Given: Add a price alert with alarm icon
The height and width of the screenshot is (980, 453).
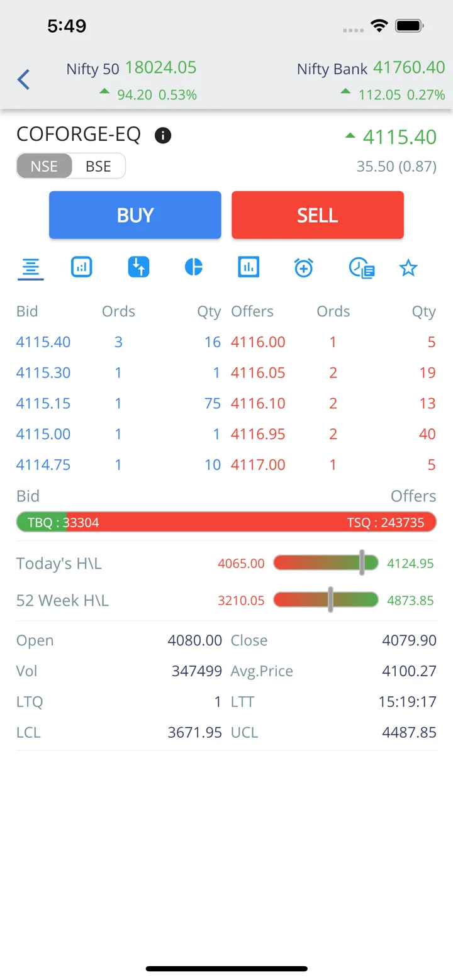Looking at the screenshot, I should point(304,267).
